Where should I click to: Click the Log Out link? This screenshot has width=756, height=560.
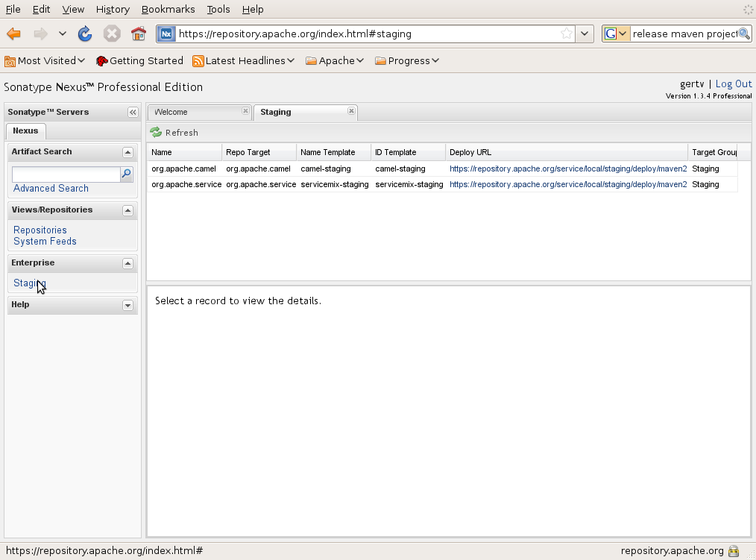[x=734, y=84]
